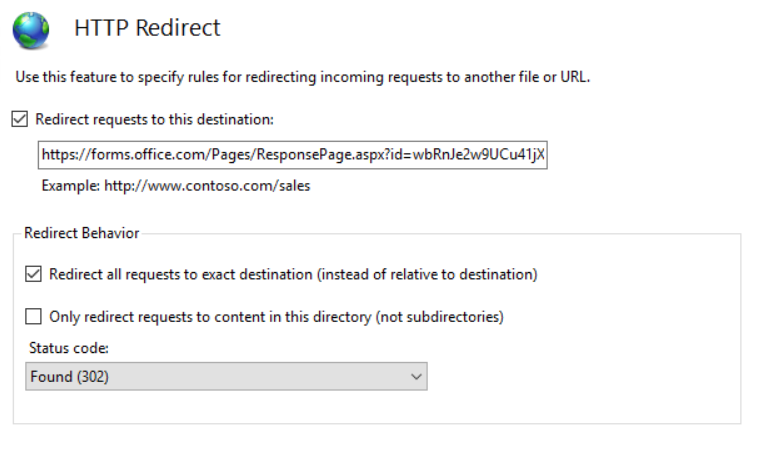Click the 'Found (302)' text in the dropdown

point(69,377)
